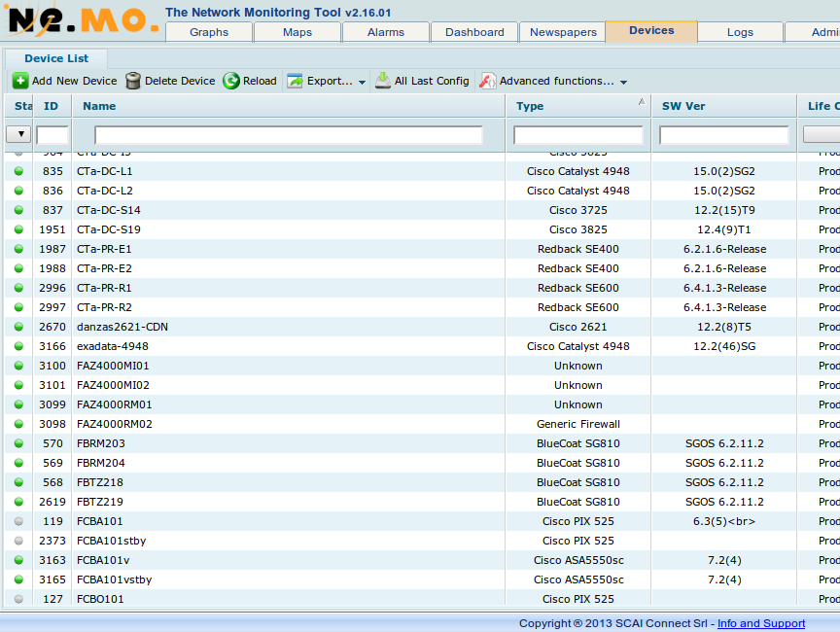Click the software version 12.2(46)SG
Viewport: 840px width, 632px height.
[x=725, y=346]
